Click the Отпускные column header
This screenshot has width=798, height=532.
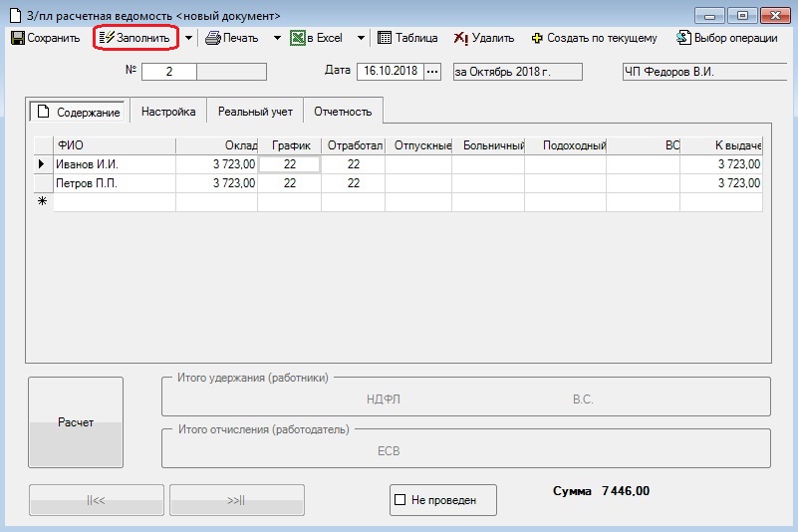(x=418, y=145)
